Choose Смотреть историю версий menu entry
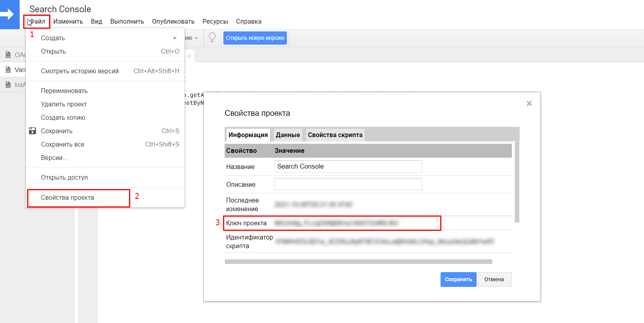Viewport: 644px width, 323px height. [105, 71]
